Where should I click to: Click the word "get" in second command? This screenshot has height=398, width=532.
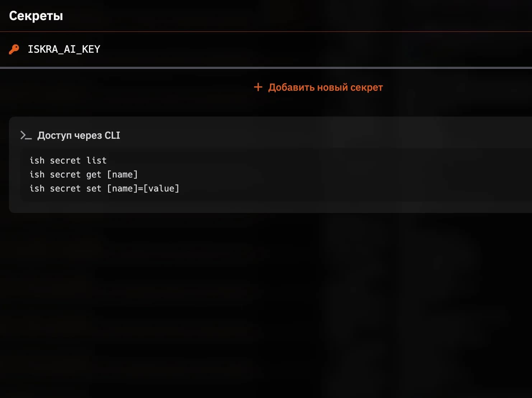(x=94, y=175)
